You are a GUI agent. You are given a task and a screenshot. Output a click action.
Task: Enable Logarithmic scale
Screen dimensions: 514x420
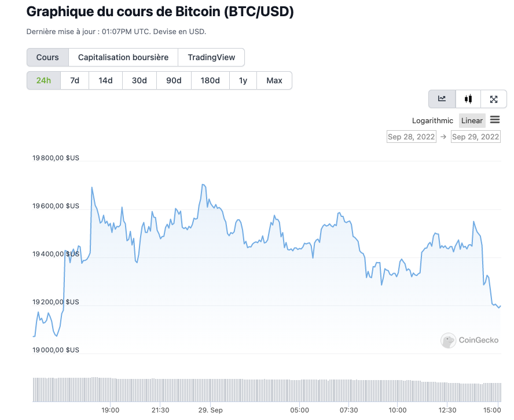[432, 120]
